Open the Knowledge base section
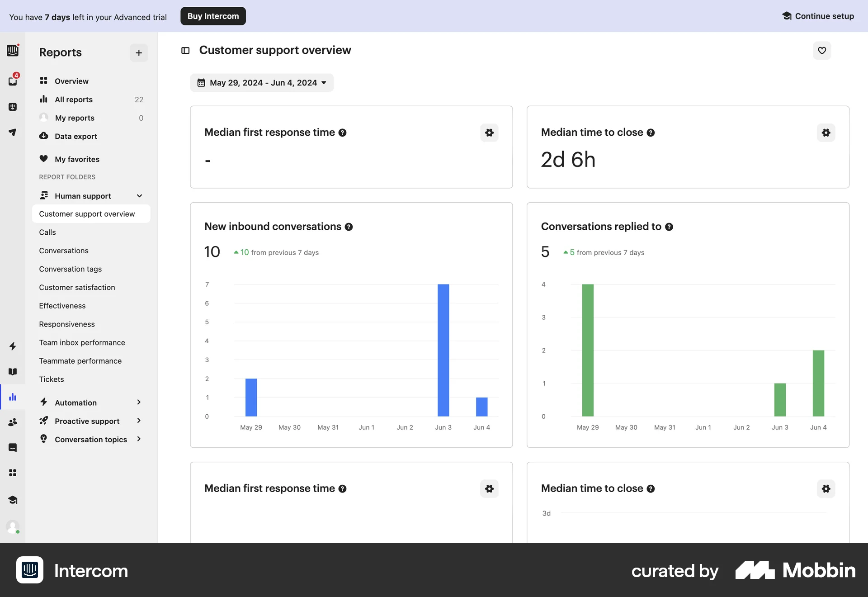This screenshot has width=868, height=597. [13, 371]
